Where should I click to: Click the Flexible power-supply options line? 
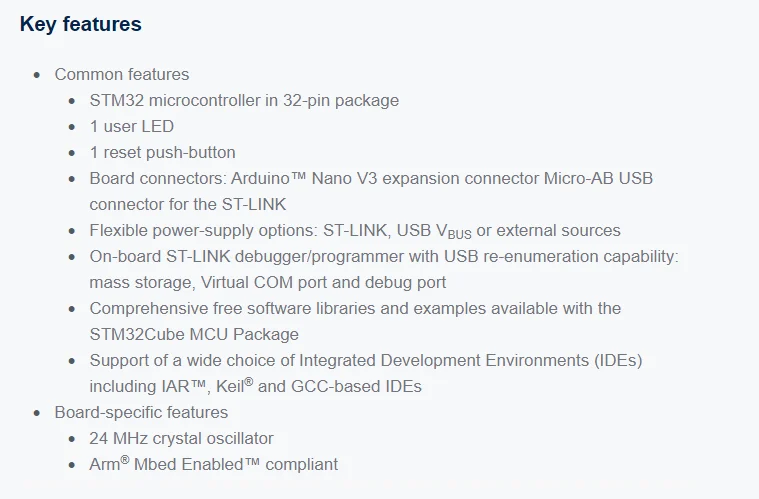(x=355, y=231)
